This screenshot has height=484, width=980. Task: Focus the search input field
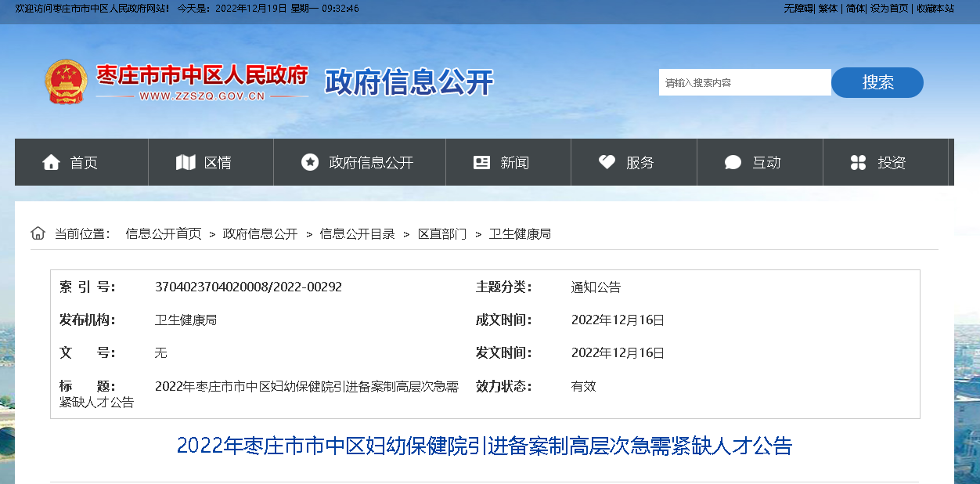[744, 82]
